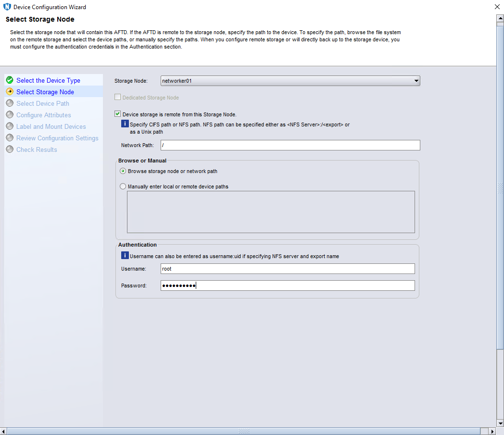Click the manual device paths text area
Image resolution: width=504 pixels, height=435 pixels.
coord(270,212)
